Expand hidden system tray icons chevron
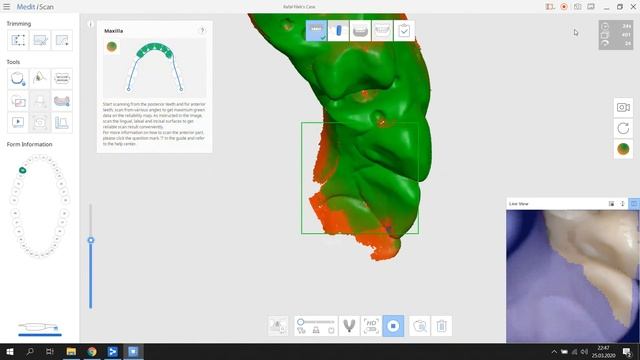The width and height of the screenshot is (640, 360). (554, 351)
